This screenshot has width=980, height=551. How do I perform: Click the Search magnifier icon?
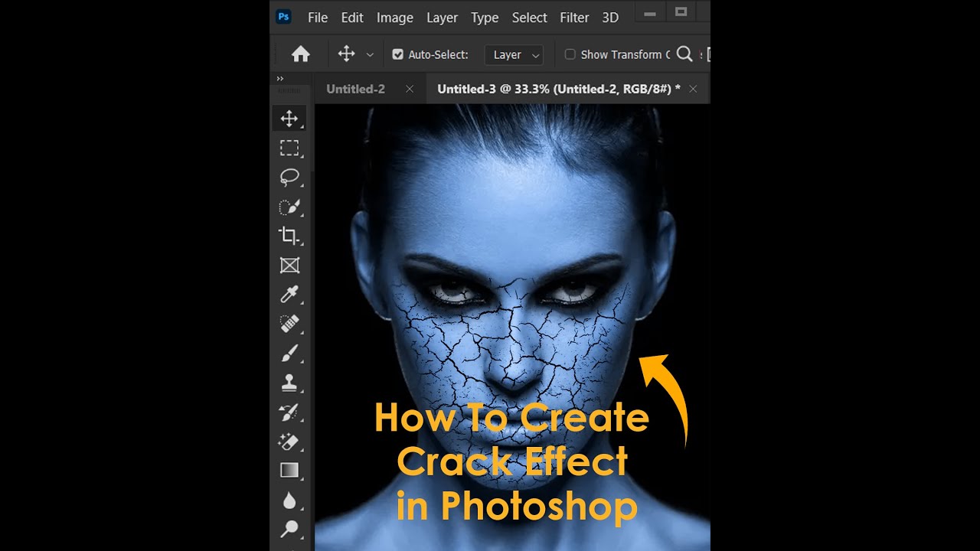click(x=684, y=54)
